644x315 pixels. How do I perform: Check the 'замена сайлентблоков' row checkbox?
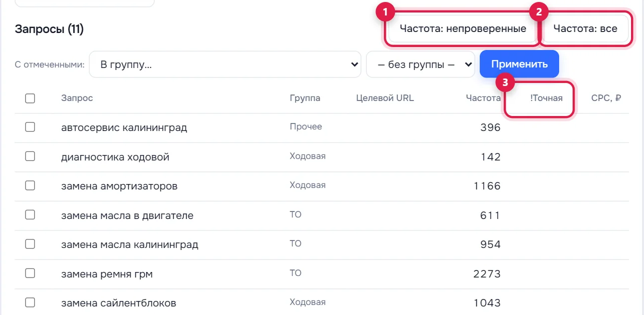[30, 302]
